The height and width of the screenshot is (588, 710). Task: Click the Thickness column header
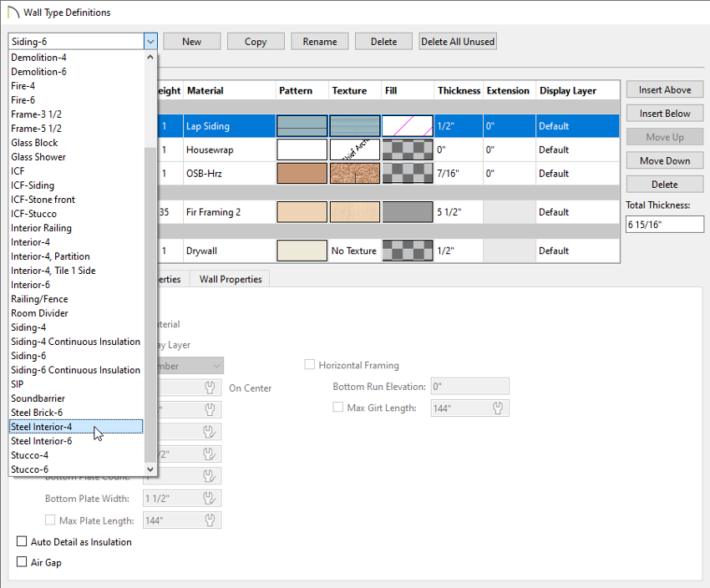(459, 90)
